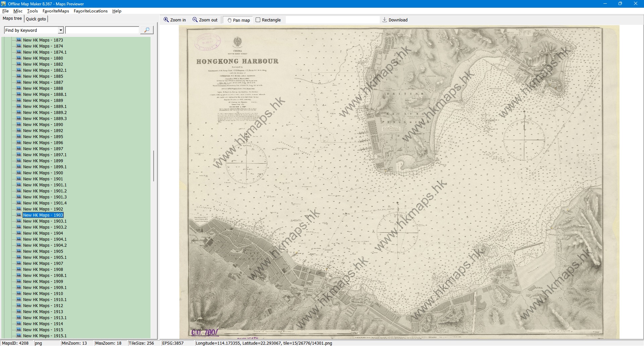Select the Pan map hand tool
The width and height of the screenshot is (644, 346).
click(x=238, y=20)
